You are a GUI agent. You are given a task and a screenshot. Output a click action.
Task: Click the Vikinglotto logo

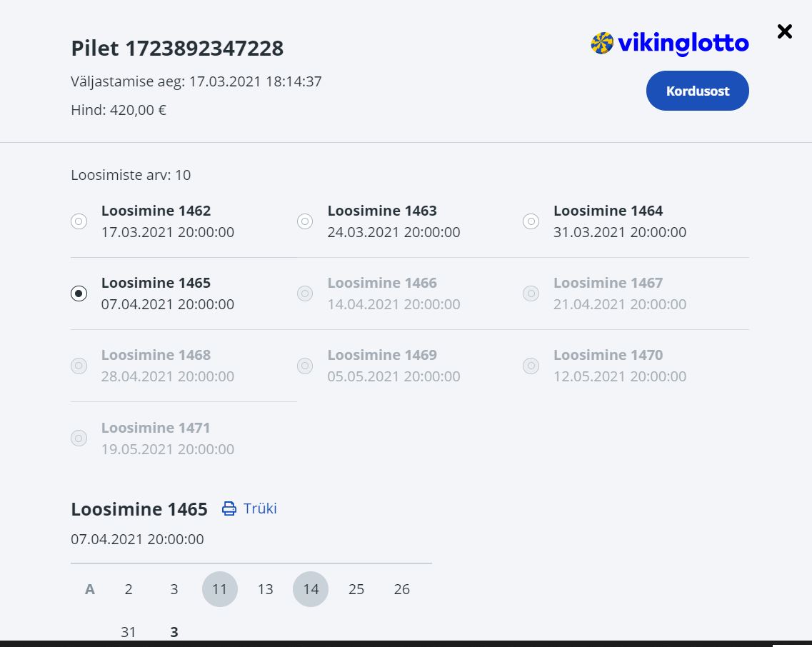(669, 44)
